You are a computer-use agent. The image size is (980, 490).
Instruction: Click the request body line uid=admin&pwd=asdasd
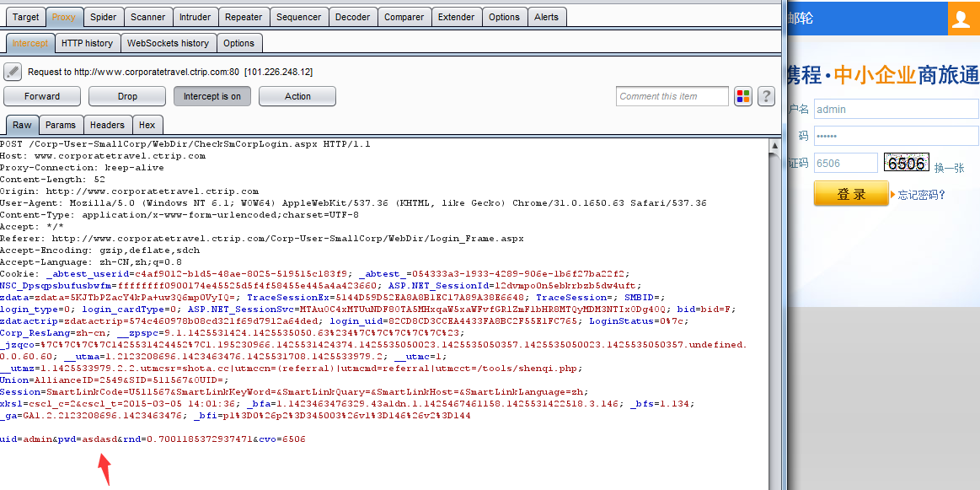(153, 439)
